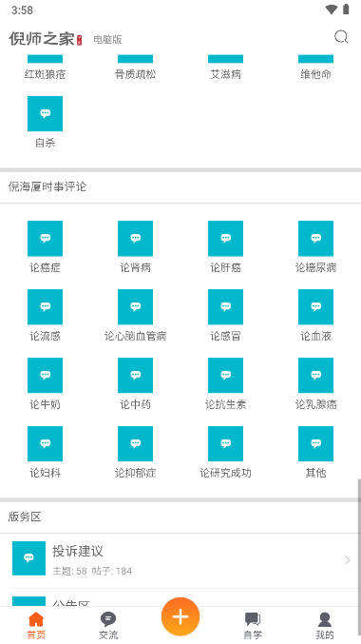Screen dimensions: 361x644
Task: Open the 论肝癌 forum icon
Action: pos(226,238)
